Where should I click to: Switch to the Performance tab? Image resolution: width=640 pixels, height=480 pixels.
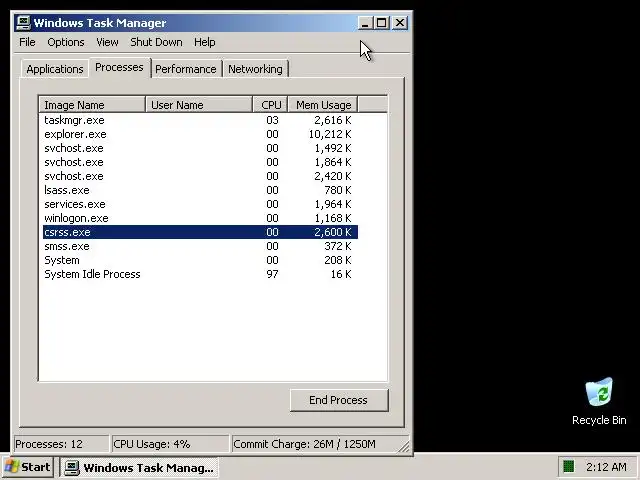tap(186, 69)
